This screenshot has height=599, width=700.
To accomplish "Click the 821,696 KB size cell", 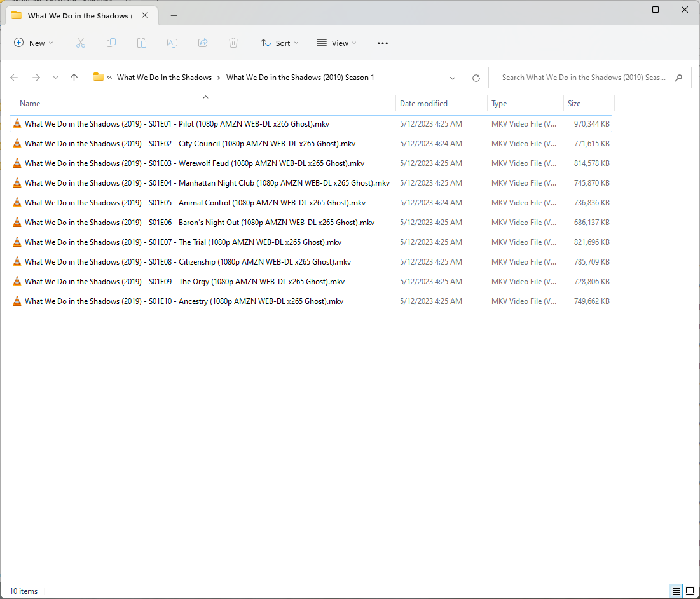I will coord(591,242).
